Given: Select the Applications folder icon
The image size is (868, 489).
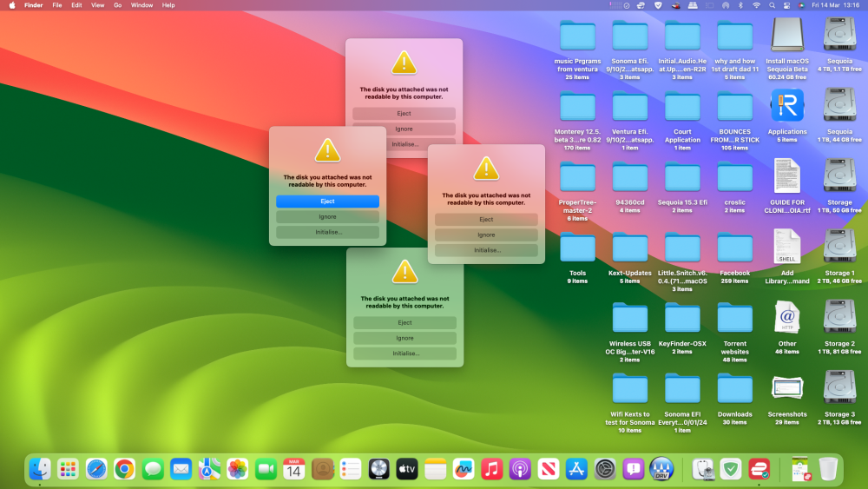Looking at the screenshot, I should click(787, 106).
